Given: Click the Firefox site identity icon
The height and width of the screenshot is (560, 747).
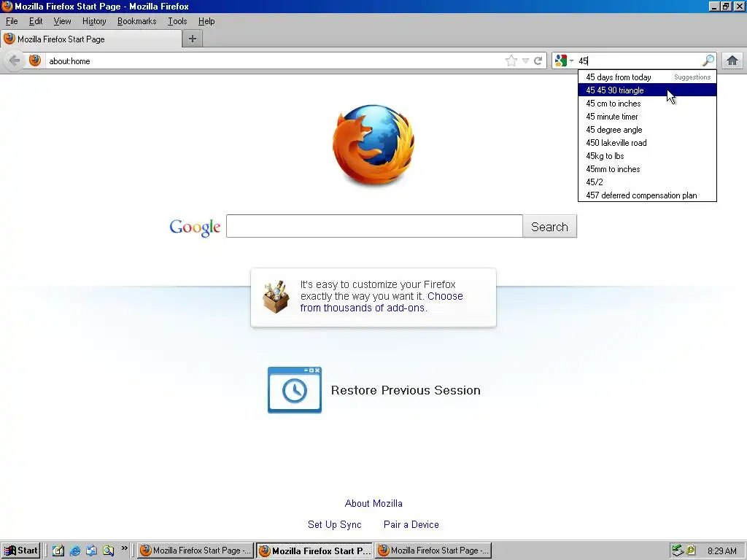Looking at the screenshot, I should pyautogui.click(x=35, y=61).
